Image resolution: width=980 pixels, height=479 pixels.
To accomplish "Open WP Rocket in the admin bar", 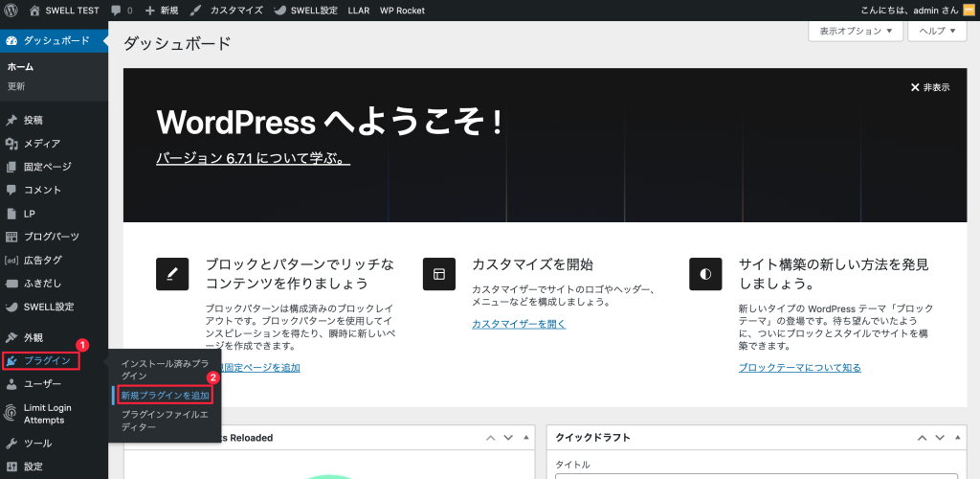I will pyautogui.click(x=402, y=11).
